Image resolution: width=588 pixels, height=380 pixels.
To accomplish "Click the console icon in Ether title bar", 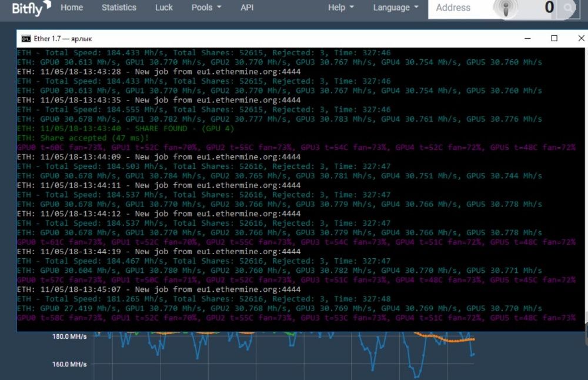I will (x=26, y=39).
